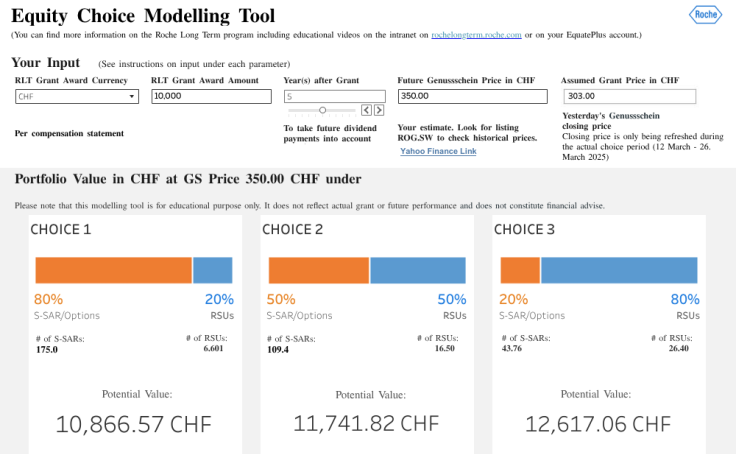Open the RLT Grant Award Currency dropdown

tap(77, 97)
